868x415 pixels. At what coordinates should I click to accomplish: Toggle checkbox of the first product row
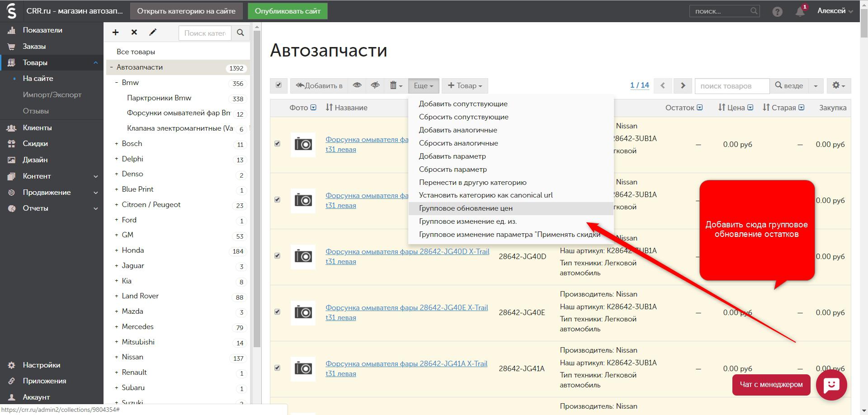click(277, 144)
